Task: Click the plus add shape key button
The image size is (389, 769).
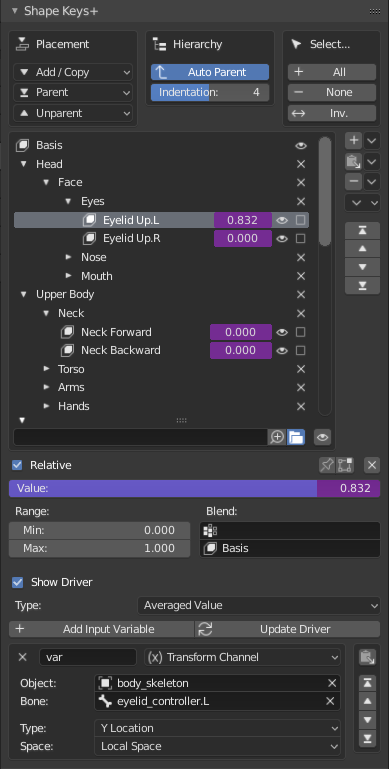Action: point(353,140)
